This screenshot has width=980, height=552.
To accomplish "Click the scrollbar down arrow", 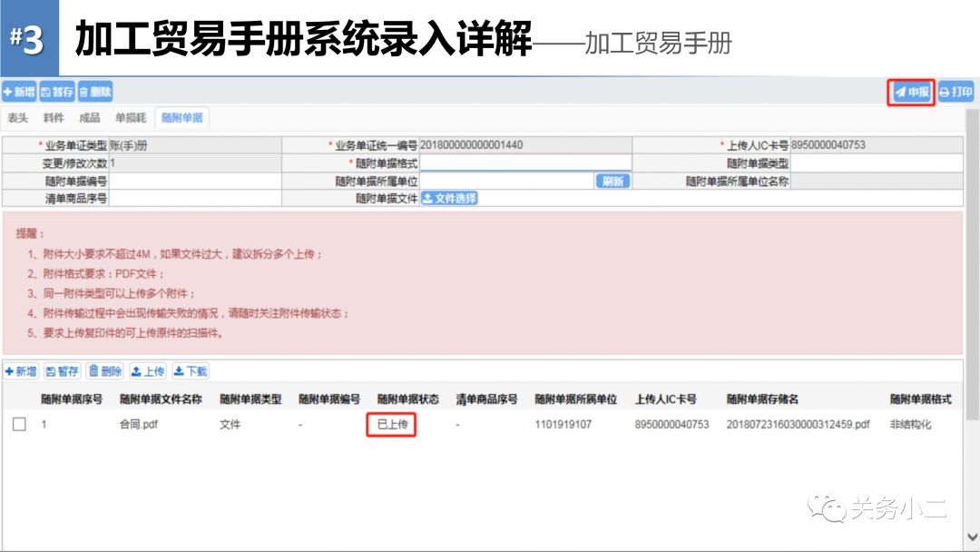I will click(x=972, y=537).
